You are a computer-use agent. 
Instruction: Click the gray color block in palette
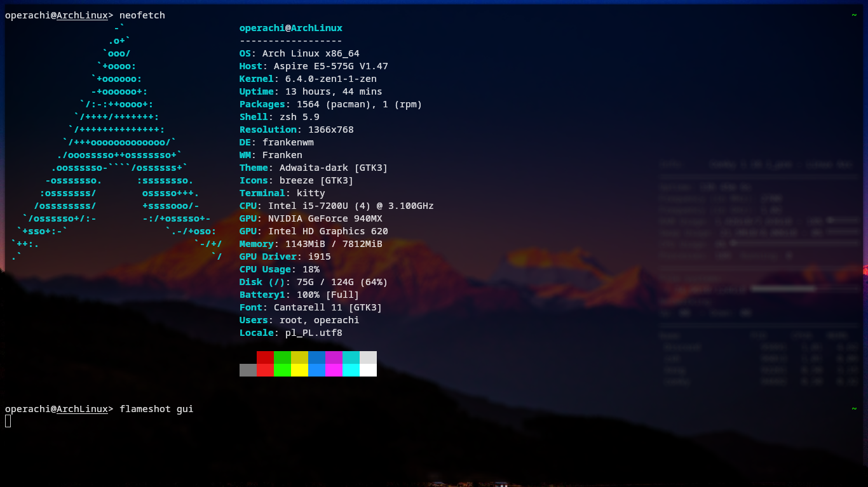(248, 370)
